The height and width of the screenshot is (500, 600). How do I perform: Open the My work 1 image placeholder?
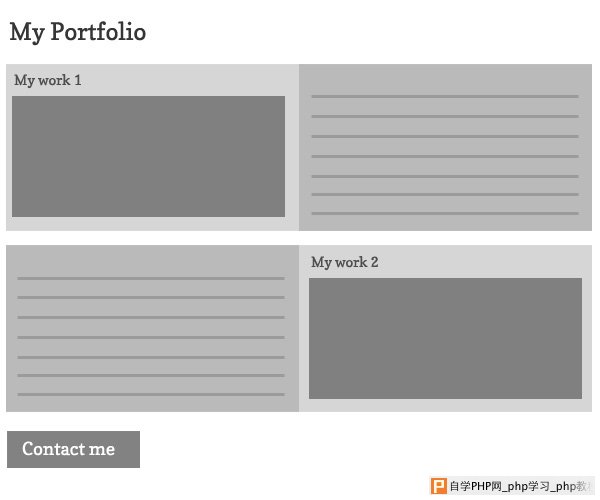148,156
